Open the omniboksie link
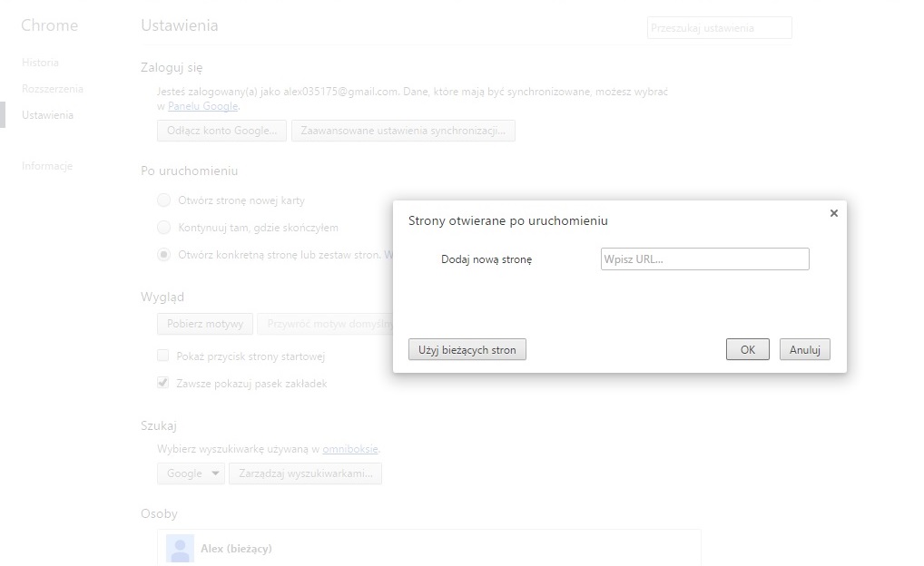The height and width of the screenshot is (566, 924). tap(350, 449)
